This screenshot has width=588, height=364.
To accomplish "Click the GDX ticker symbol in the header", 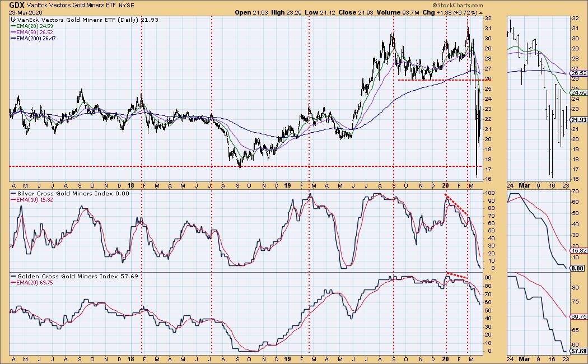I will (16, 5).
